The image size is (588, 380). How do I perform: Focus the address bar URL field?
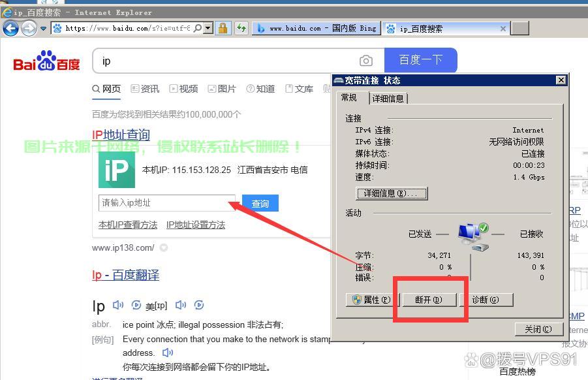click(x=127, y=28)
